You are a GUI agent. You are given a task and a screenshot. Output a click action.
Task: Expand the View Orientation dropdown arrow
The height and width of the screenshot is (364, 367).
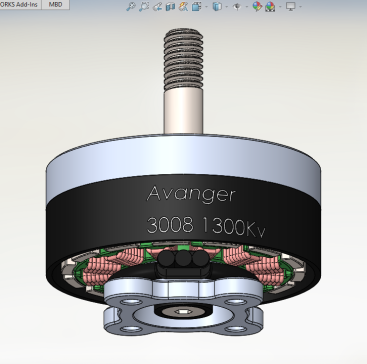click(x=206, y=7)
